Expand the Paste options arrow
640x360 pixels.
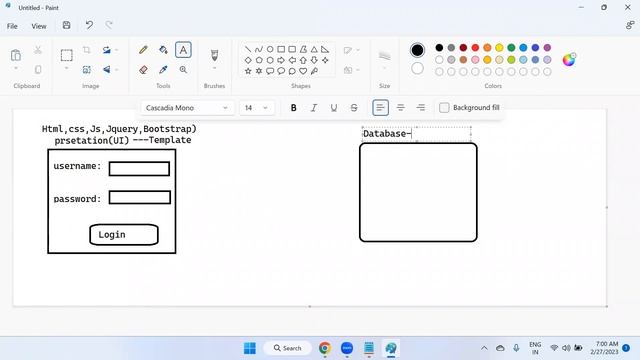16,69
